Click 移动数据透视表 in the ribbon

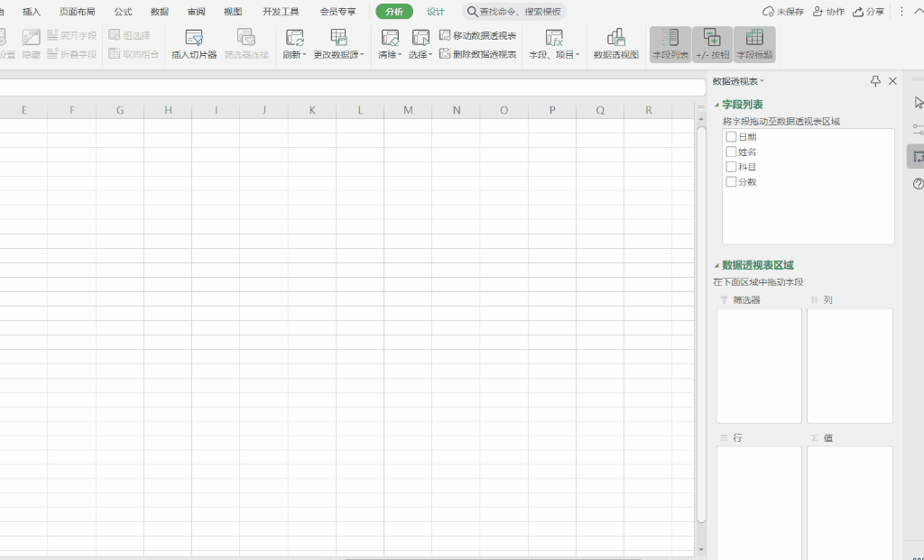(478, 35)
